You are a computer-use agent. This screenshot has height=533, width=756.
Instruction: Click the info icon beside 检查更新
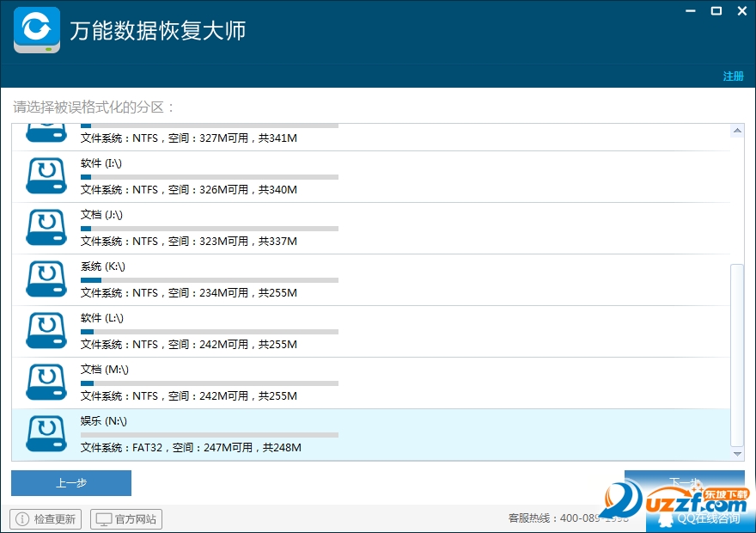(x=22, y=519)
